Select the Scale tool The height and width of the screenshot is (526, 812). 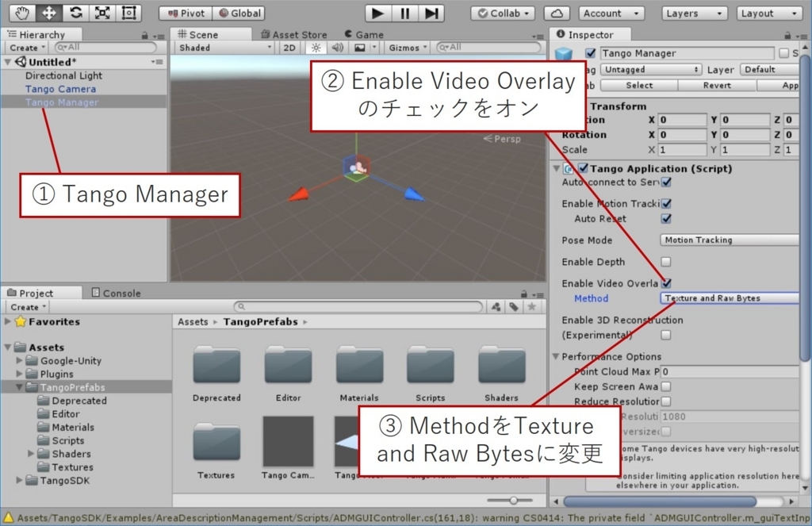(x=102, y=13)
